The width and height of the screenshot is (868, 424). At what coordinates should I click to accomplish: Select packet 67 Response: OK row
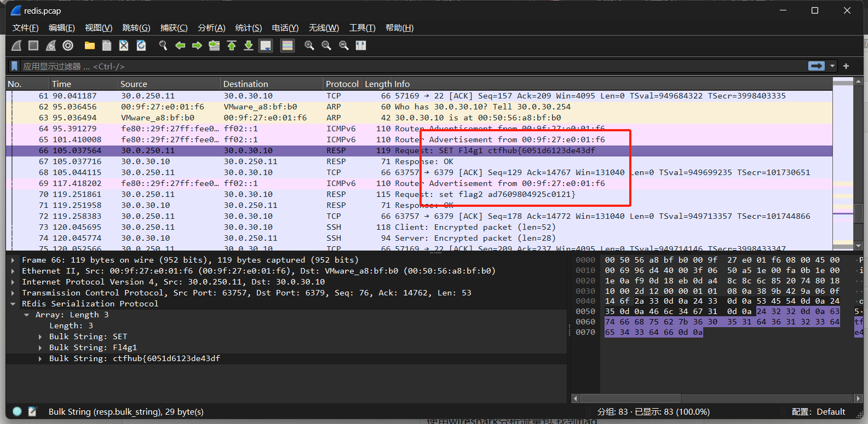[x=419, y=161]
